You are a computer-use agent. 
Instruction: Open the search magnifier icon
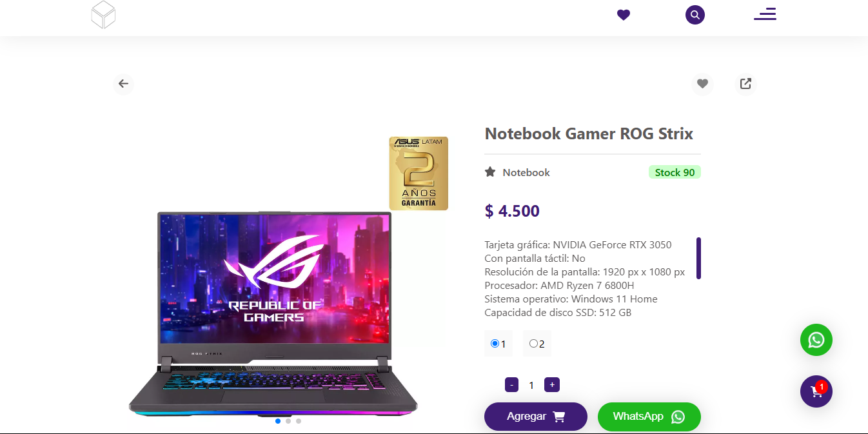coord(695,15)
